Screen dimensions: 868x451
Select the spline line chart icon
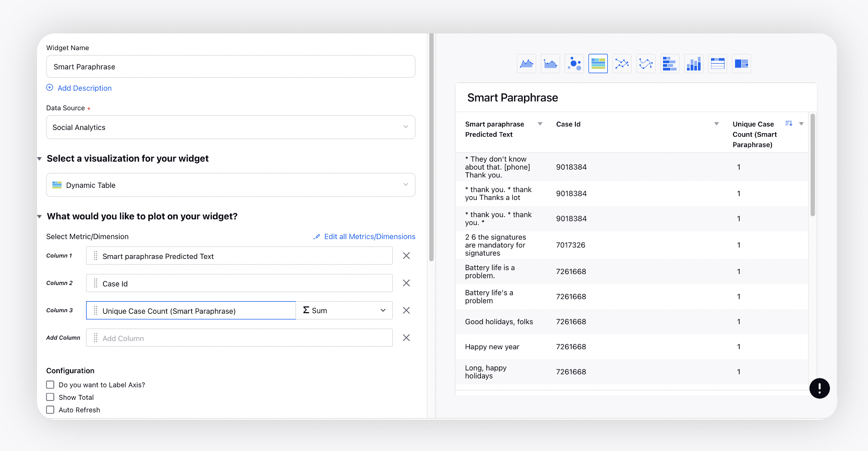click(x=646, y=64)
